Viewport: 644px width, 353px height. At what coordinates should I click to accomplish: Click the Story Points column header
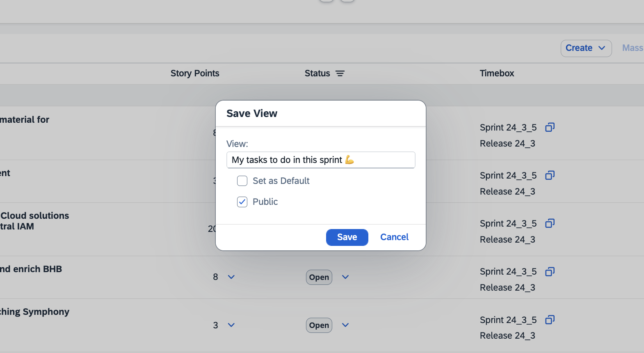pos(195,73)
